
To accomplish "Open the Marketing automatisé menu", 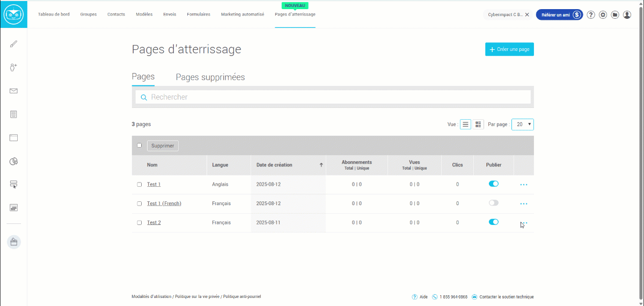I will coord(243,14).
